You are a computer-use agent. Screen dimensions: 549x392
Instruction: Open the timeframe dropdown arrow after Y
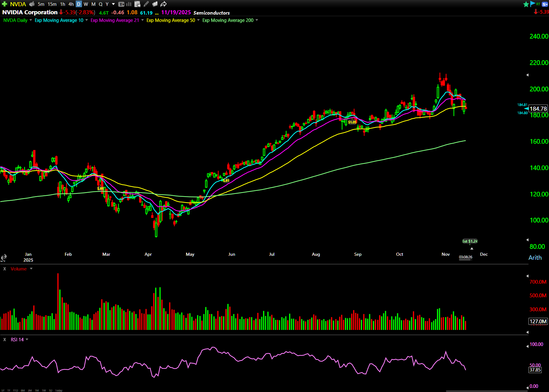coord(113,4)
